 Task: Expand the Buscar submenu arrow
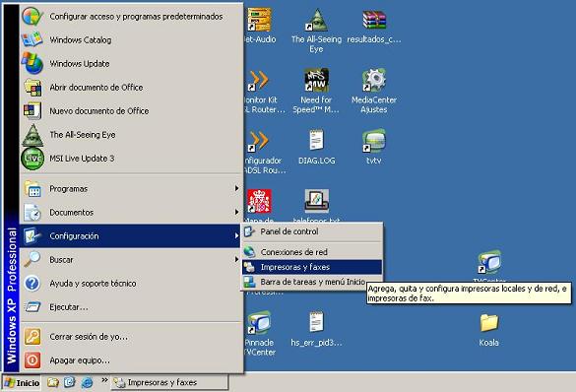click(236, 259)
